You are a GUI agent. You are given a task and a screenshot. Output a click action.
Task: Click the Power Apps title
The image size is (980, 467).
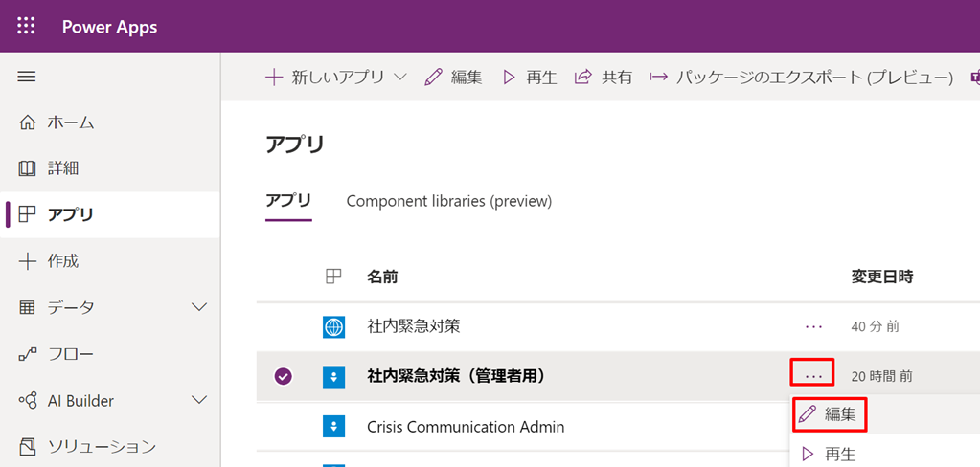coord(109,28)
